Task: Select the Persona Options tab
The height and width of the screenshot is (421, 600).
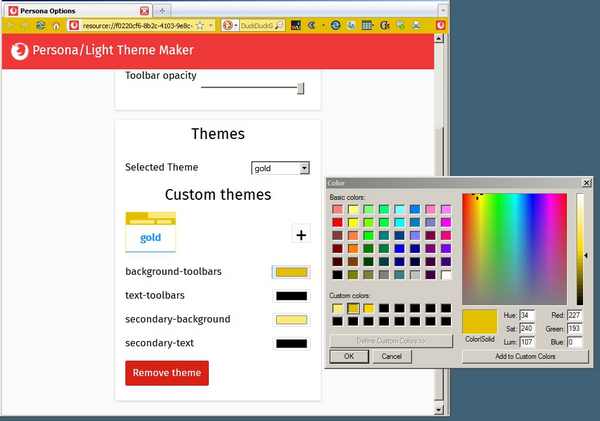Action: tap(78, 11)
